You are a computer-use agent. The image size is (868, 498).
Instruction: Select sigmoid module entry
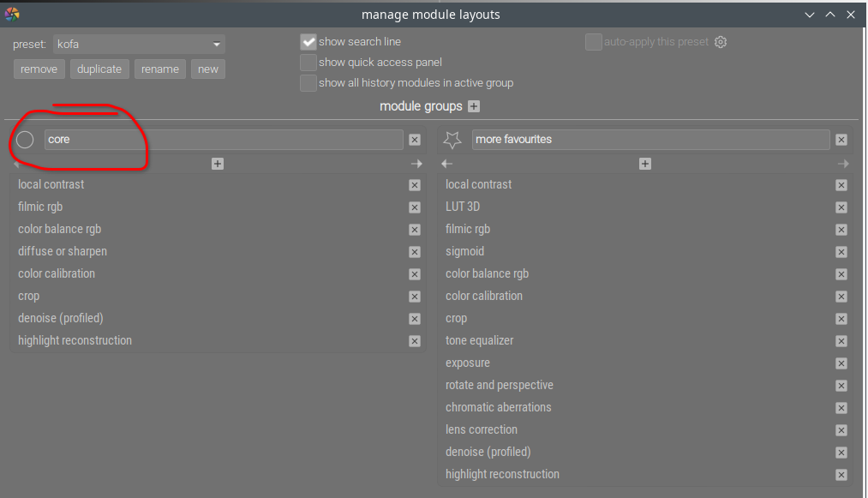click(465, 252)
